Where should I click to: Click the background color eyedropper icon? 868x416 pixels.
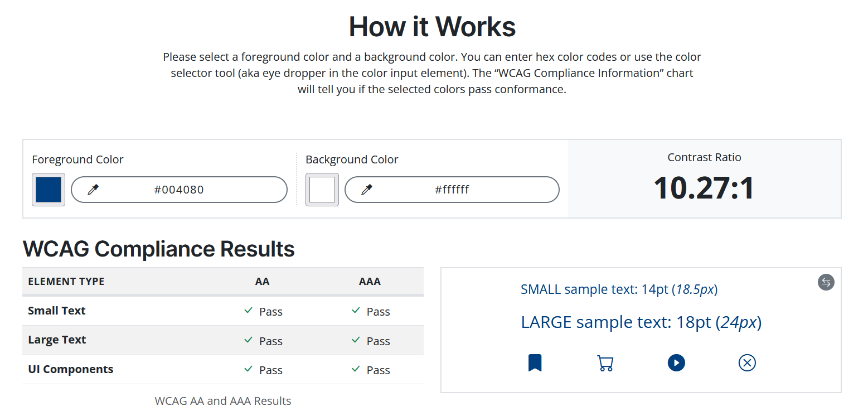pos(367,190)
